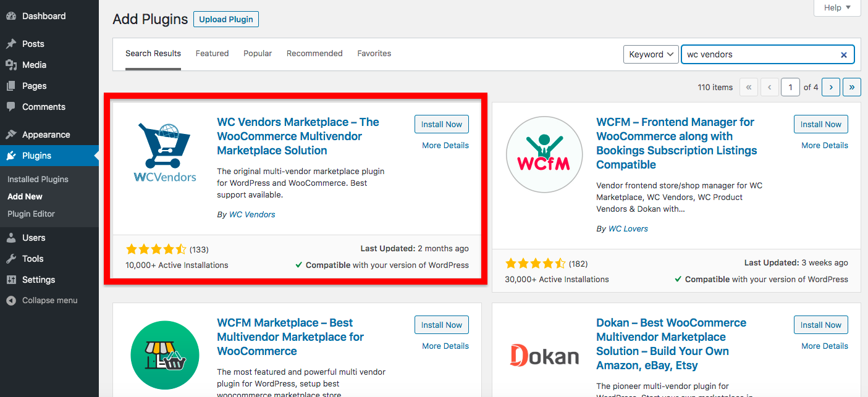Click the Posts pushpin icon
This screenshot has width=868, height=397.
pos(11,44)
